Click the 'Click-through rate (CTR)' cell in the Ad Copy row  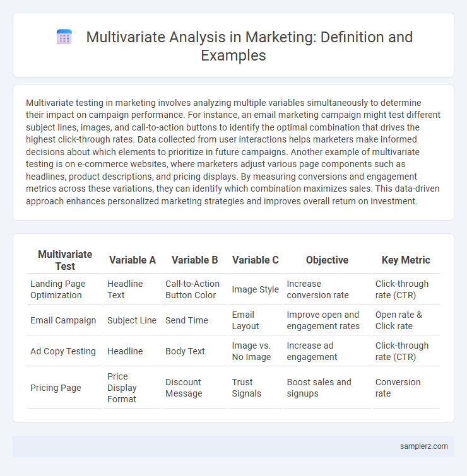406,351
